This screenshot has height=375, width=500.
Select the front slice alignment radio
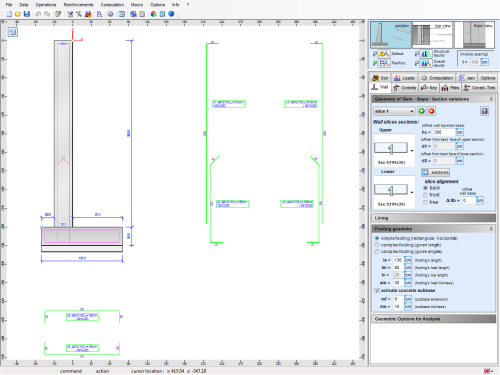click(x=425, y=195)
